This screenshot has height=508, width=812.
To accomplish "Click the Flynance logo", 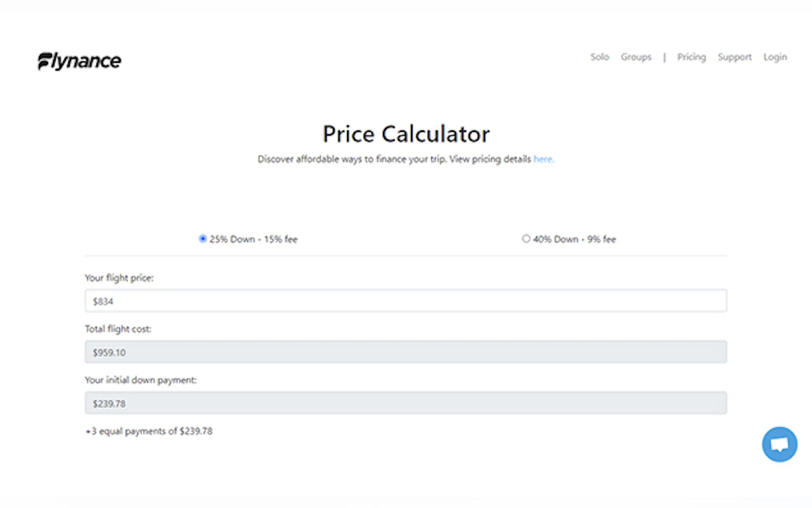I will tap(79, 61).
